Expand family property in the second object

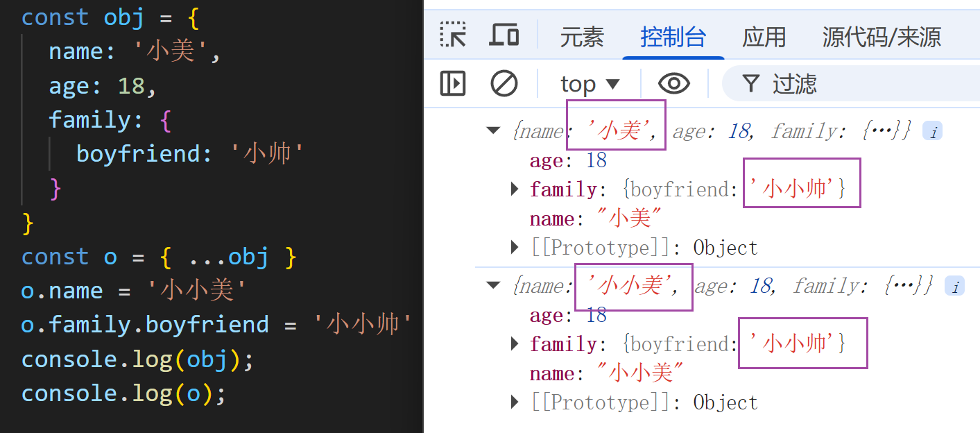[515, 343]
